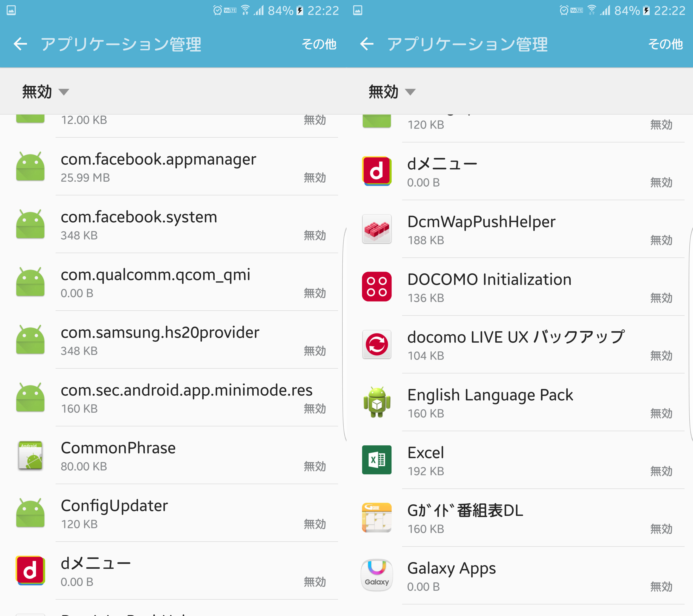Tap アプリケーション管理 title in the right screen
This screenshot has height=616, width=693.
point(468,44)
